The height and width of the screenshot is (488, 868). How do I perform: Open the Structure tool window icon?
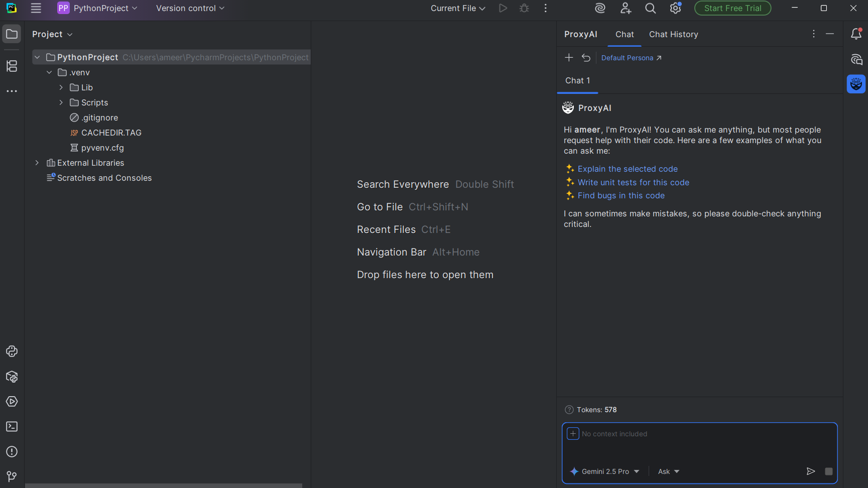click(x=12, y=66)
